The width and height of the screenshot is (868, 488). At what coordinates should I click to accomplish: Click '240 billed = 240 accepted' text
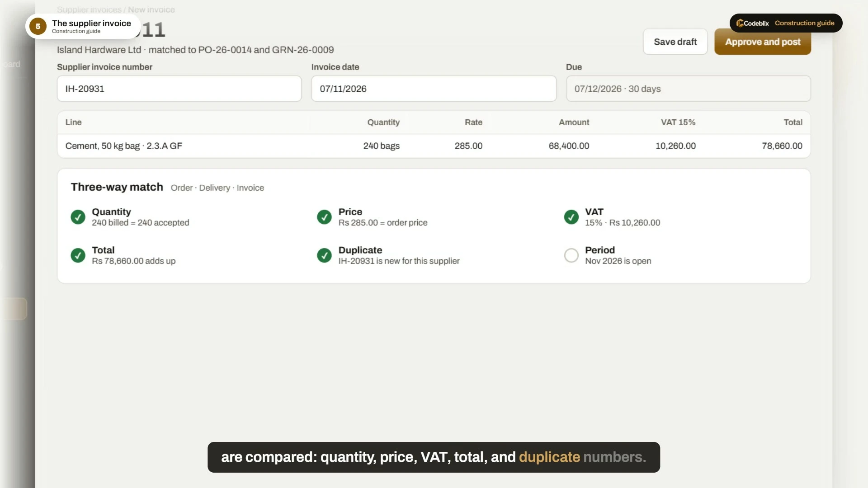pyautogui.click(x=141, y=223)
